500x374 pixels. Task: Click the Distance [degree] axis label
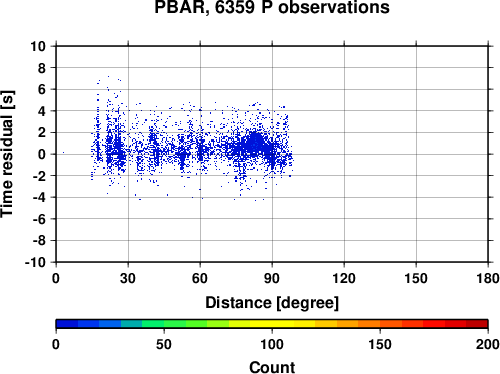pos(272,303)
